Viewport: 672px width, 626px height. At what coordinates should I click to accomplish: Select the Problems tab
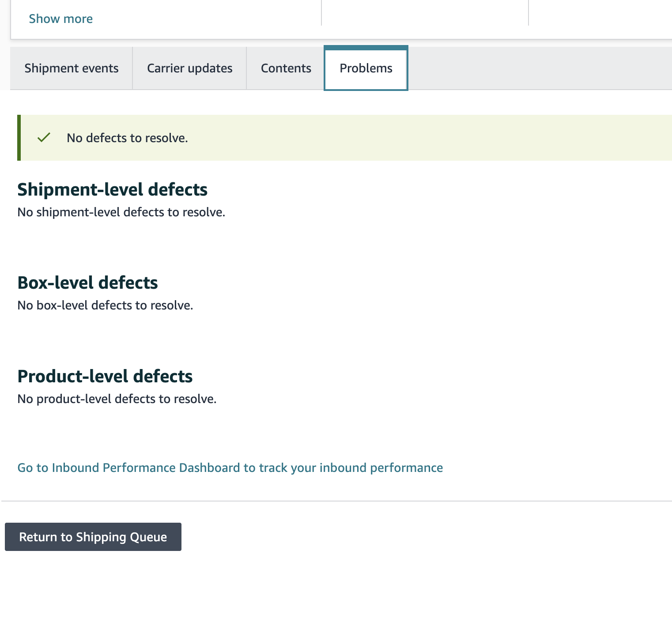click(x=366, y=68)
